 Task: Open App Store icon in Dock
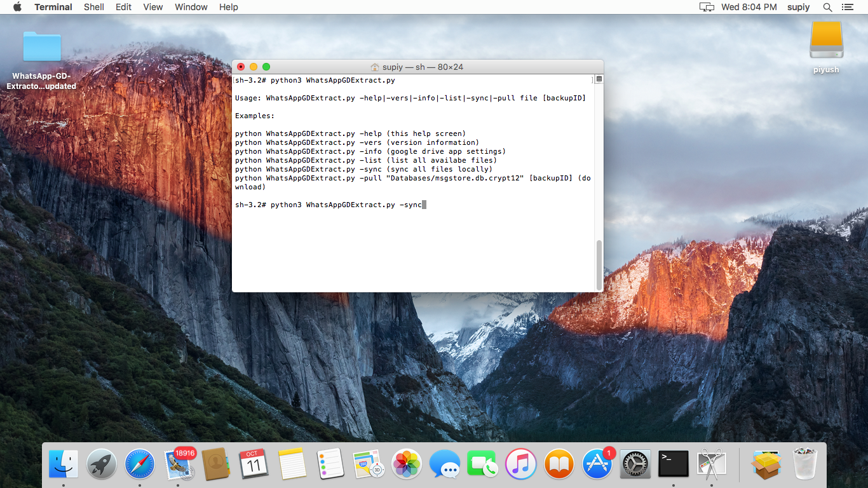597,464
